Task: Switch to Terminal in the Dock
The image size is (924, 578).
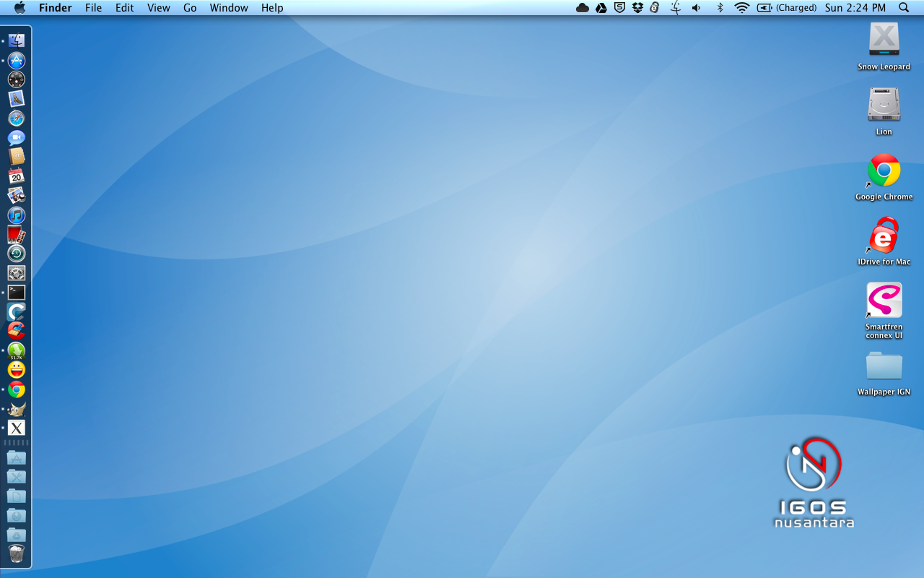Action: pyautogui.click(x=17, y=293)
